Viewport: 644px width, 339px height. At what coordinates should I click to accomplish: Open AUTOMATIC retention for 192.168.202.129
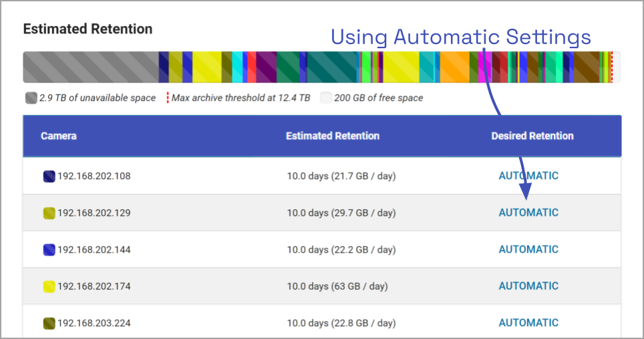(528, 213)
